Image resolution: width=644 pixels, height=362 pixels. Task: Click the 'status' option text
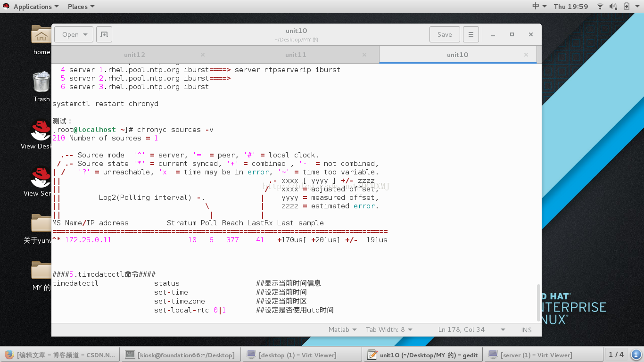coord(167,283)
